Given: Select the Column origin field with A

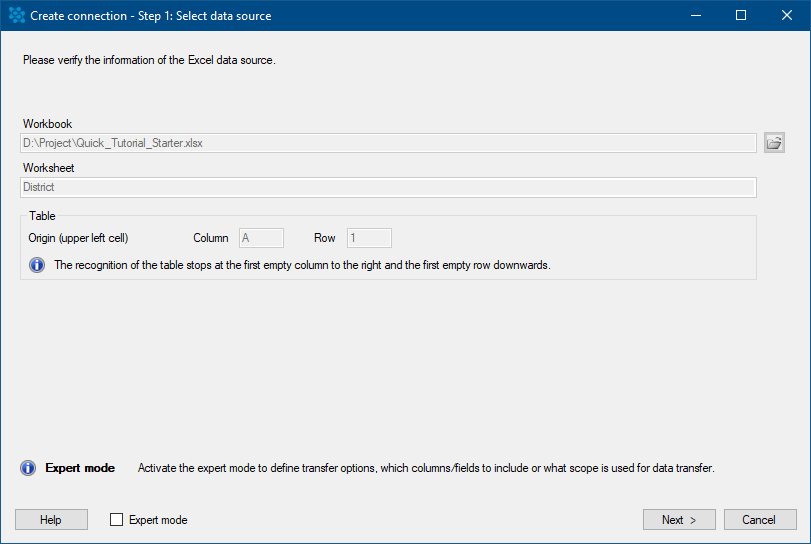Looking at the screenshot, I should (x=261, y=238).
